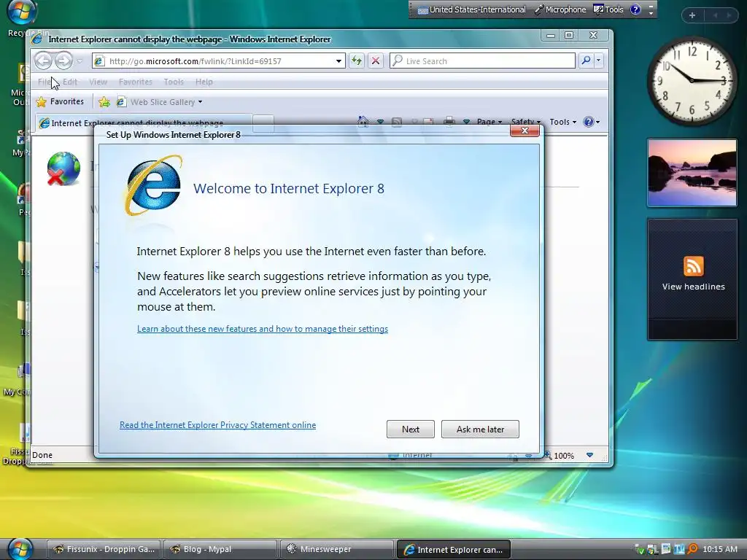Open the Start menu orb
Viewport: 747px width, 560px height.
click(x=20, y=548)
